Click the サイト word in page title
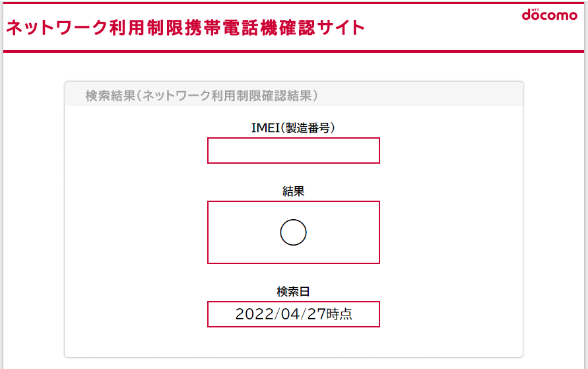This screenshot has height=369, width=588. [x=341, y=28]
